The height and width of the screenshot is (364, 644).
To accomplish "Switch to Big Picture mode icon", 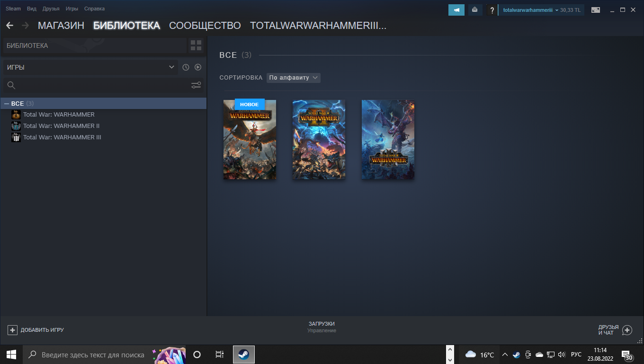I will pyautogui.click(x=596, y=10).
